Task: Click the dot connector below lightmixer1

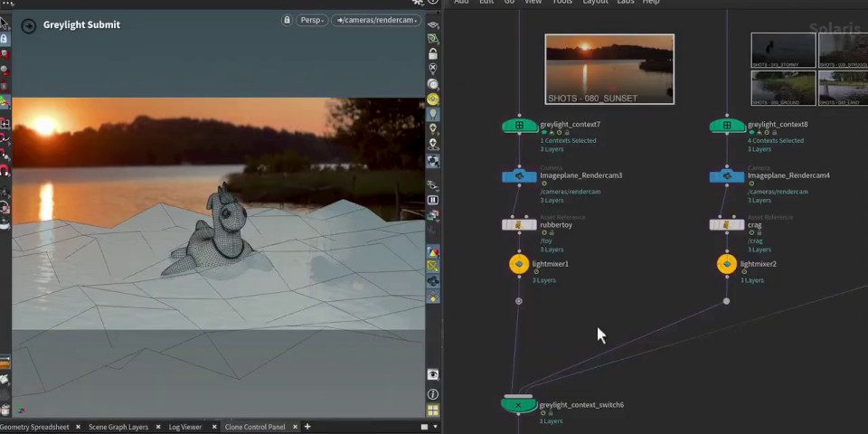Action: 519,301
